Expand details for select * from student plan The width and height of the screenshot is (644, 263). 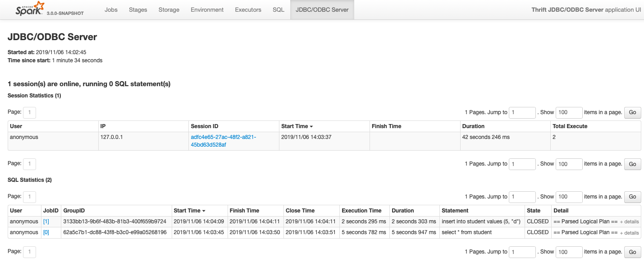click(x=629, y=233)
